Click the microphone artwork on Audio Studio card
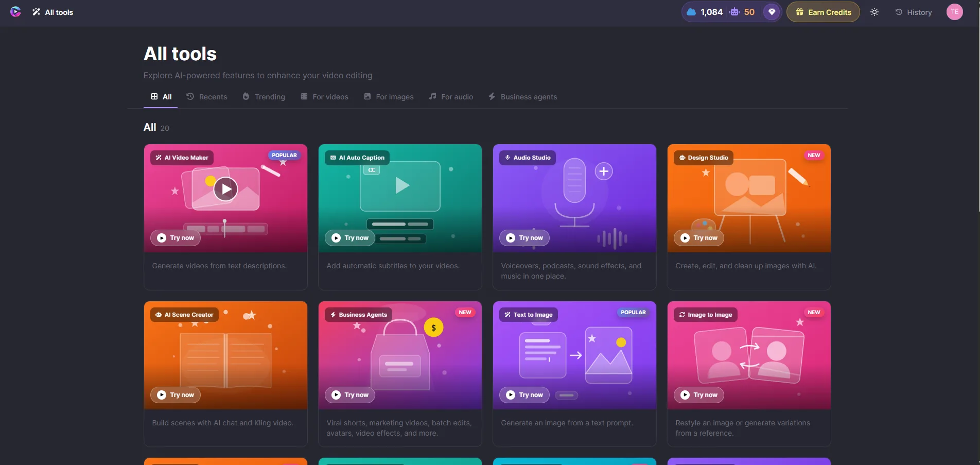This screenshot has height=465, width=980. [574, 192]
